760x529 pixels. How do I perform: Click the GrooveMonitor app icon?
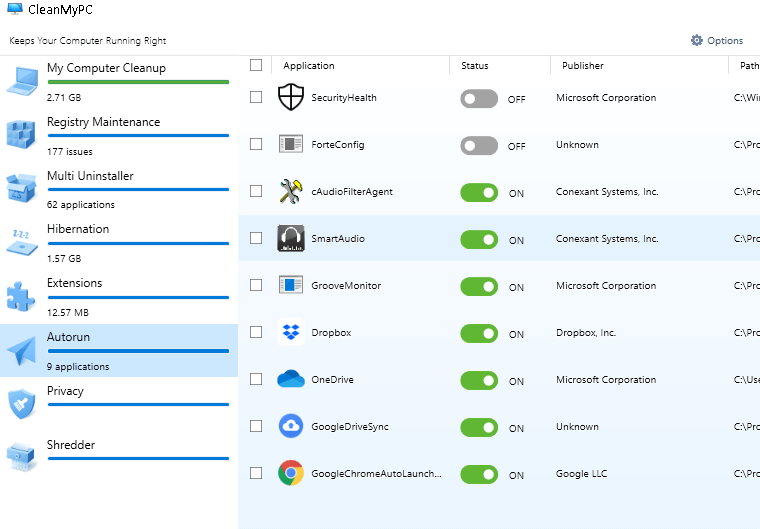291,285
